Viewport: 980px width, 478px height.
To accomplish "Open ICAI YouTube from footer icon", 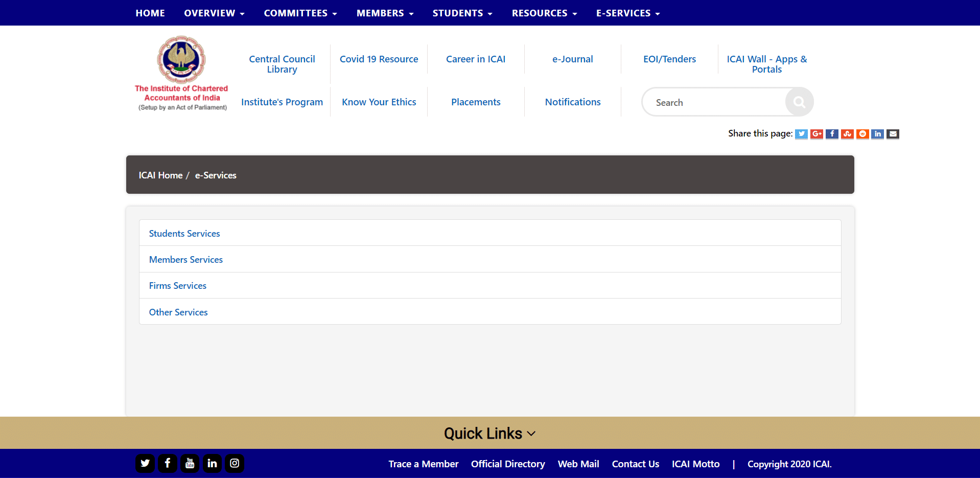I will coord(190,463).
